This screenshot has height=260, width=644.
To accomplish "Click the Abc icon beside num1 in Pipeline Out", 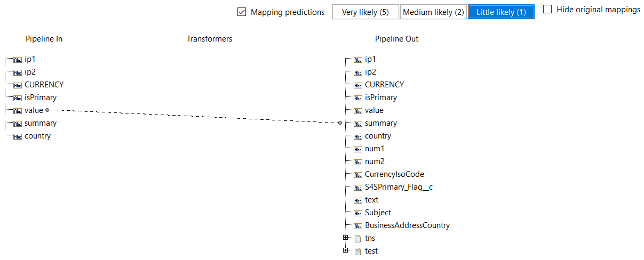I will coord(357,149).
